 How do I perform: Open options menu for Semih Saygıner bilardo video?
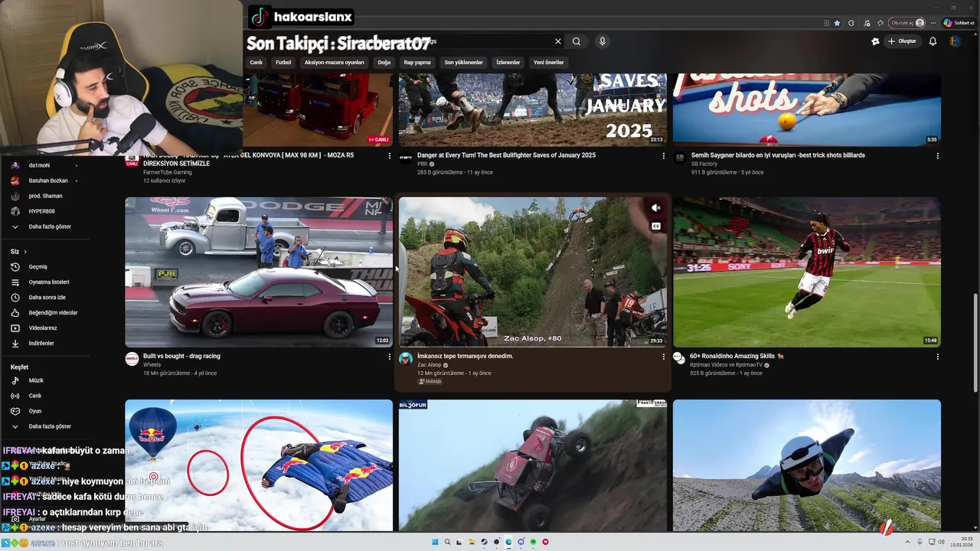tap(938, 155)
